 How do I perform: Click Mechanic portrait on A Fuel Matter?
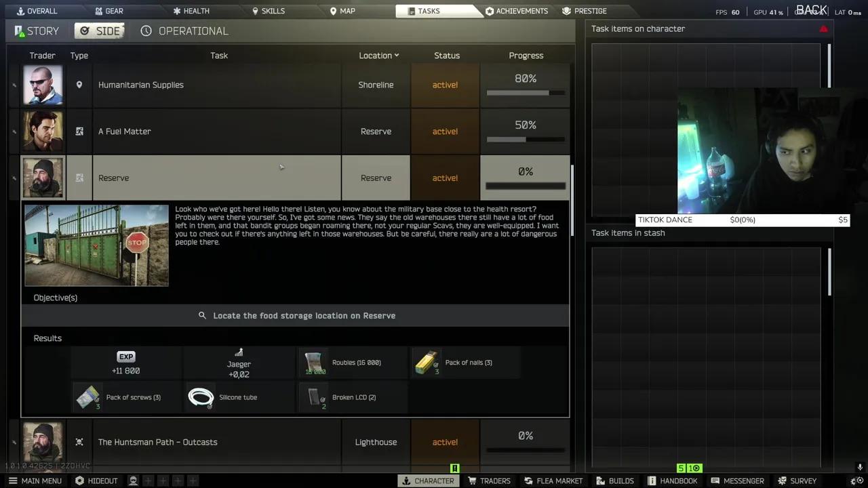(x=43, y=131)
